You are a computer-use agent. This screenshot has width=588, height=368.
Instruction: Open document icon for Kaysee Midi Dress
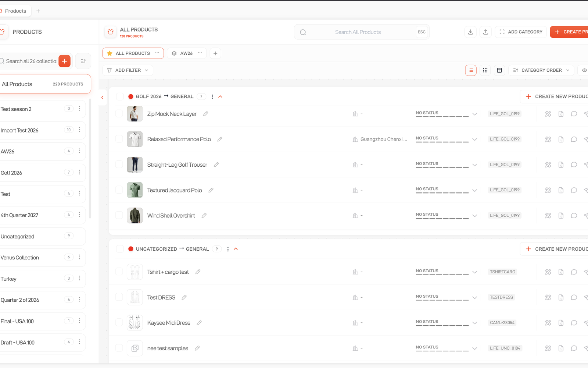tap(561, 323)
